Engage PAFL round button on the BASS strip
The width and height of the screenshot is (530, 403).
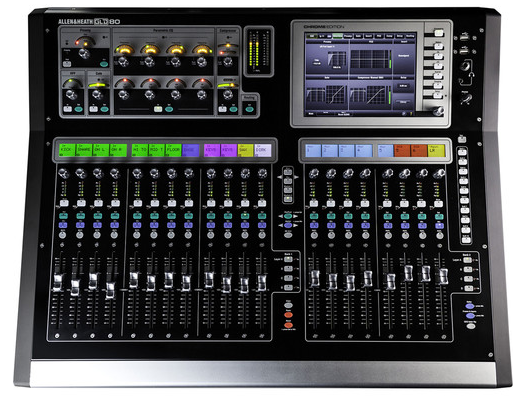188,235
